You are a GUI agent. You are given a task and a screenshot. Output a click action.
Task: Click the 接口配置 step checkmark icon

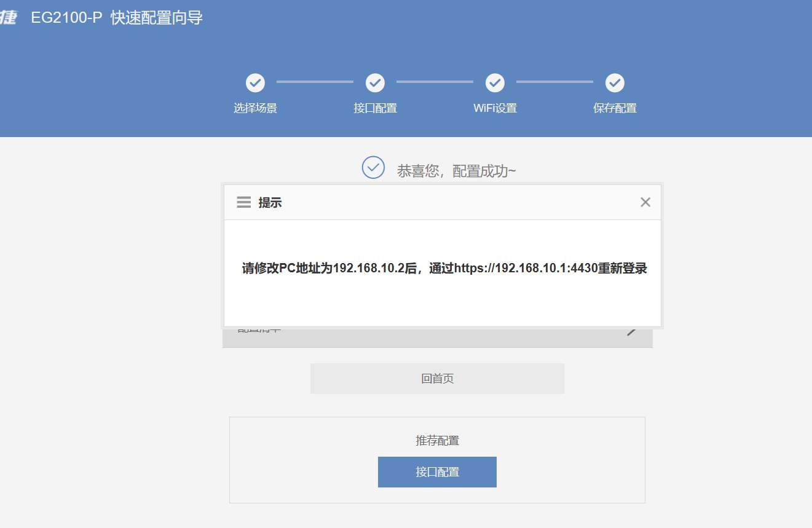point(375,82)
